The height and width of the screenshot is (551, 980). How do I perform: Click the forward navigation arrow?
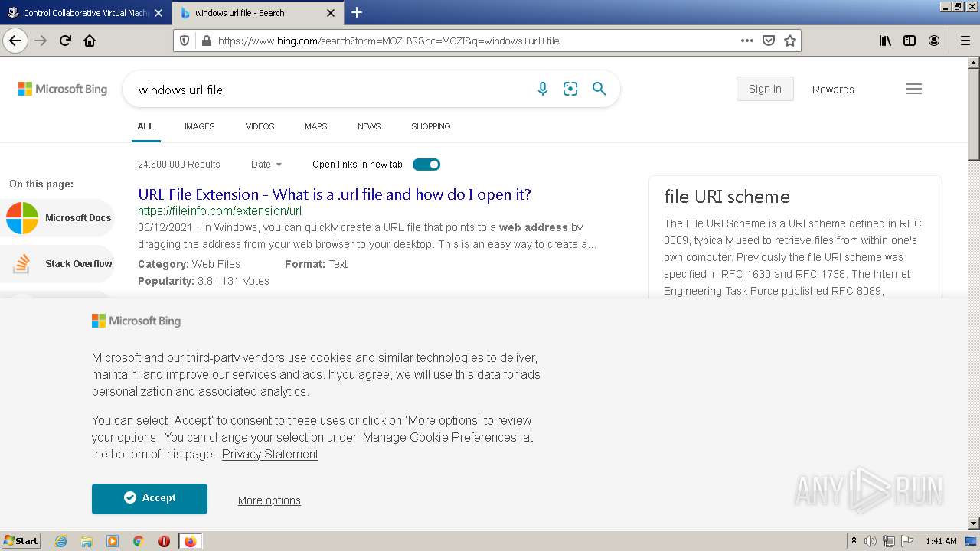41,41
